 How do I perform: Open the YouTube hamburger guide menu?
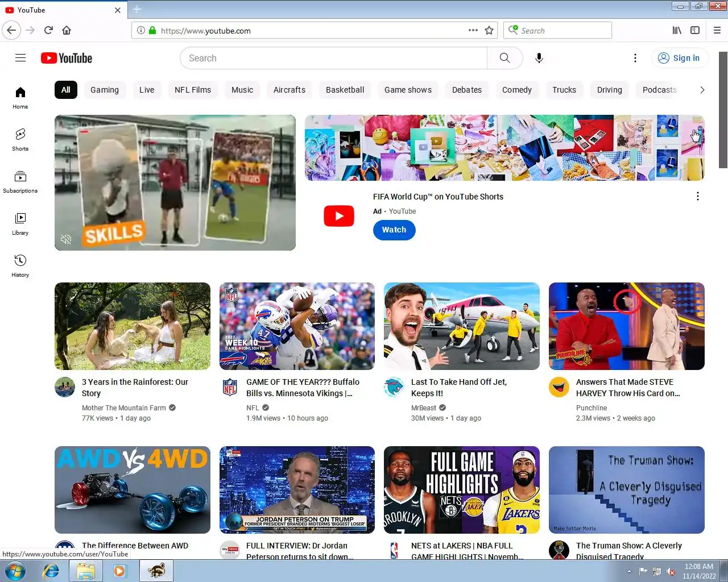pos(20,58)
